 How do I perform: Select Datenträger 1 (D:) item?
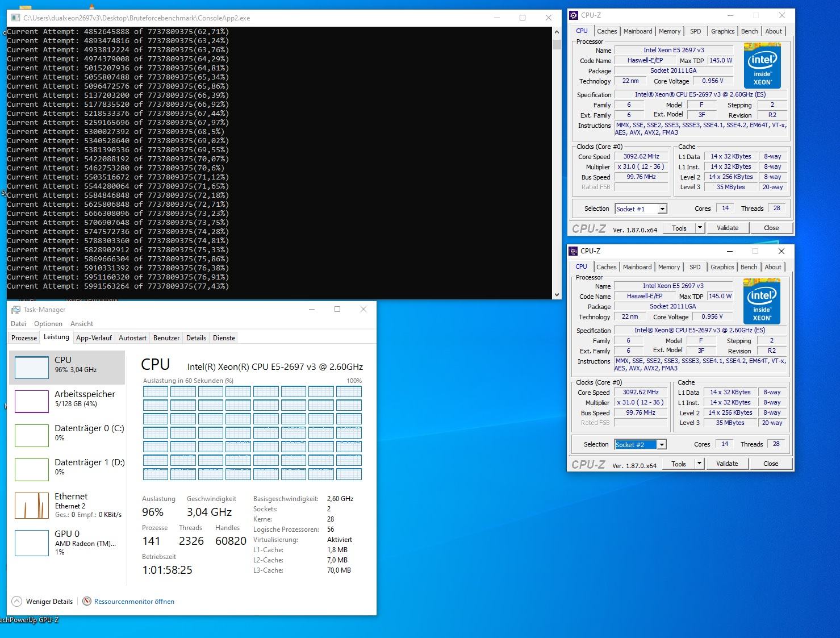point(67,469)
